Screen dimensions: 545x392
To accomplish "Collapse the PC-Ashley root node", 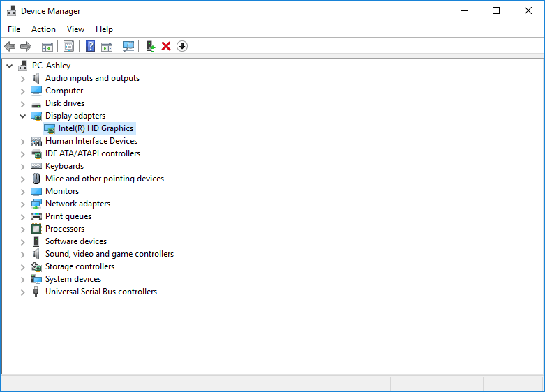I will click(x=9, y=66).
